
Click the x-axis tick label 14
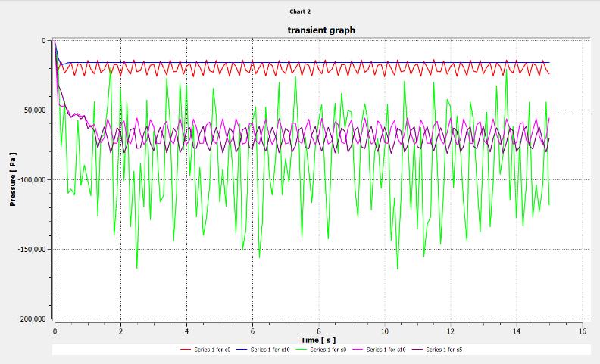pos(517,331)
